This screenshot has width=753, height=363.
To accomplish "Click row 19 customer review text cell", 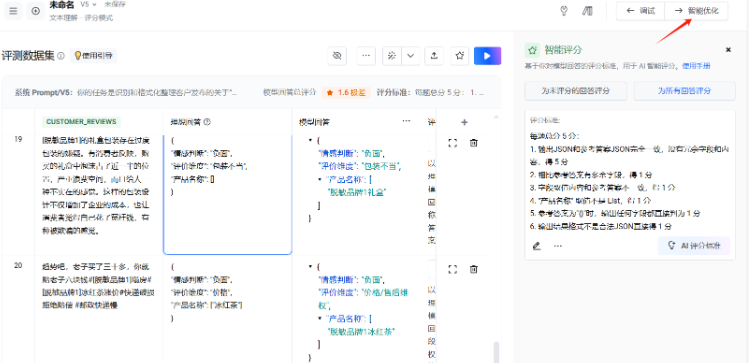I will (97, 186).
